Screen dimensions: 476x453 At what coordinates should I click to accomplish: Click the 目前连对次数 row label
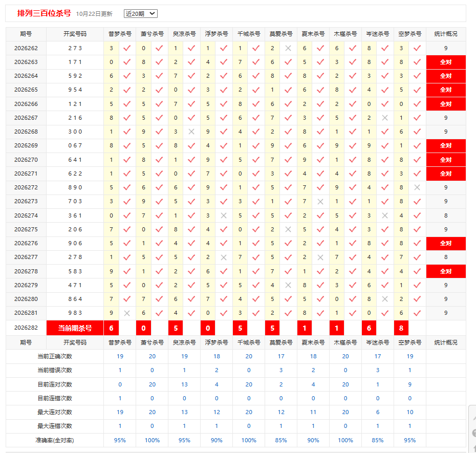click(55, 384)
